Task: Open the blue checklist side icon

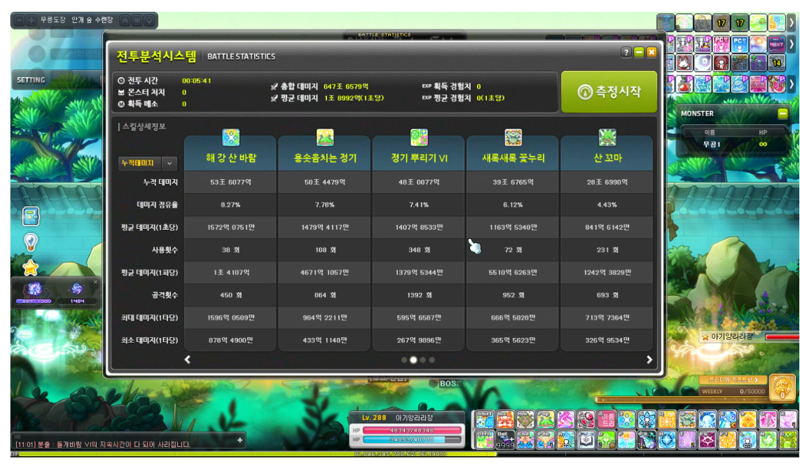Action: [x=31, y=216]
